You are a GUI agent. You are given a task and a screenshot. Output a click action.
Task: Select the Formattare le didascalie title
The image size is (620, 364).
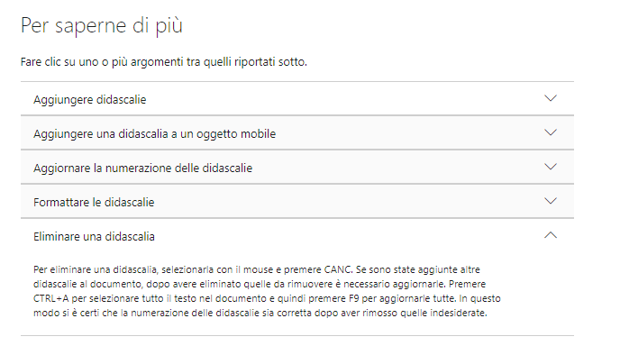(94, 203)
